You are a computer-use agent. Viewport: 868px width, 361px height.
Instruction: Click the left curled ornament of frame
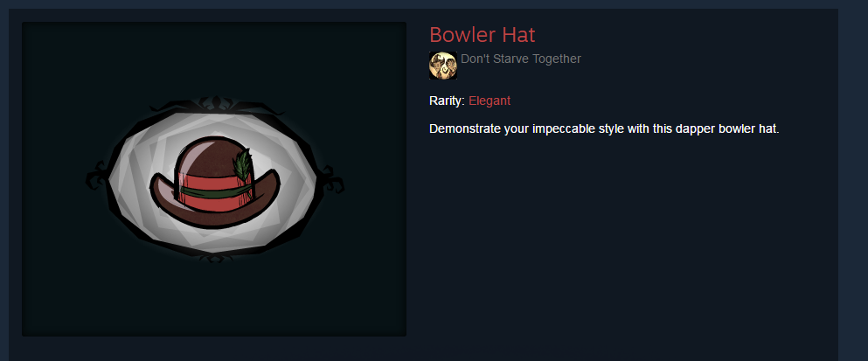tap(96, 177)
